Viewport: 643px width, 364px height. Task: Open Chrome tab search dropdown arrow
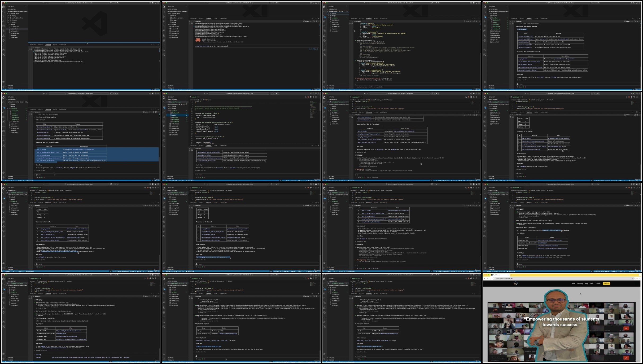click(x=640, y=275)
